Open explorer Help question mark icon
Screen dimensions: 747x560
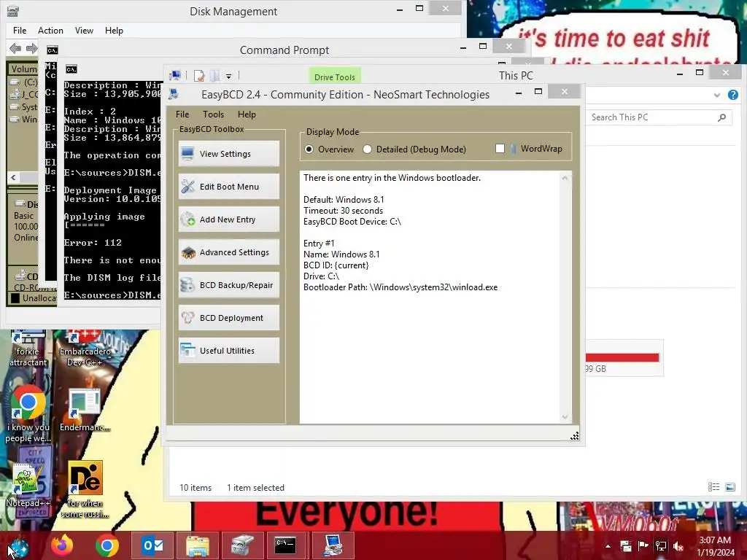(732, 95)
